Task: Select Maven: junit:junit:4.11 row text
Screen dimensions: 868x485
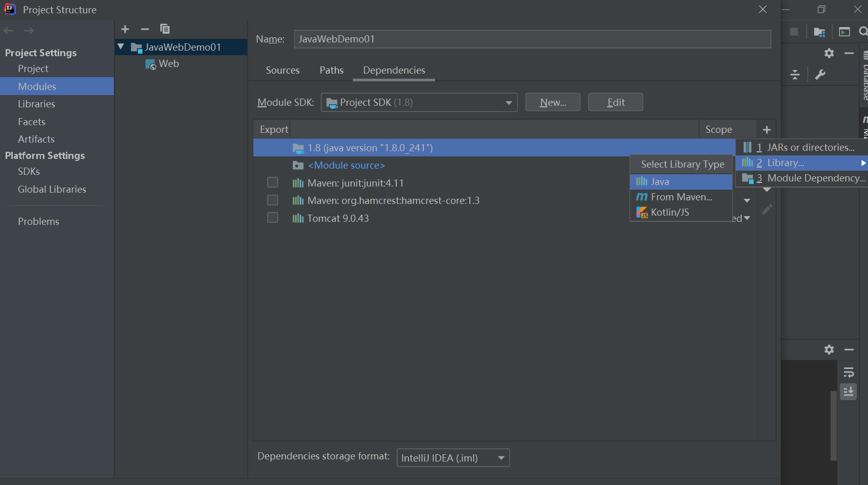Action: (355, 183)
